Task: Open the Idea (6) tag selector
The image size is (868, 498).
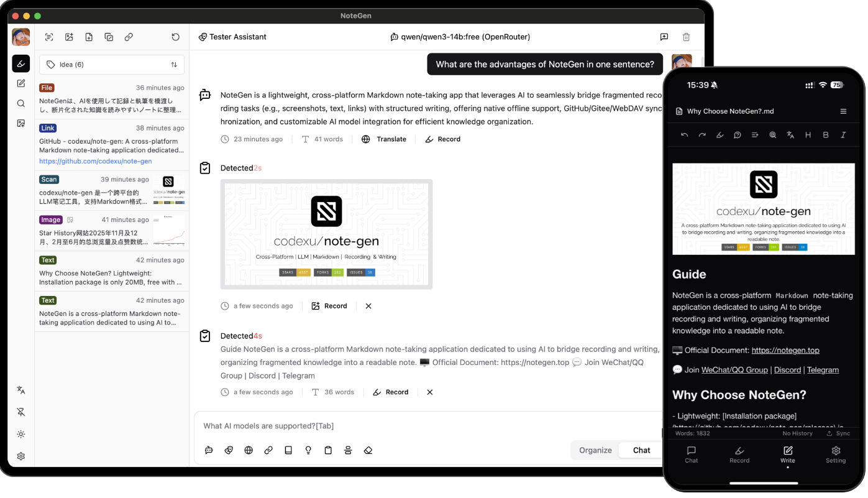Action: pyautogui.click(x=111, y=65)
